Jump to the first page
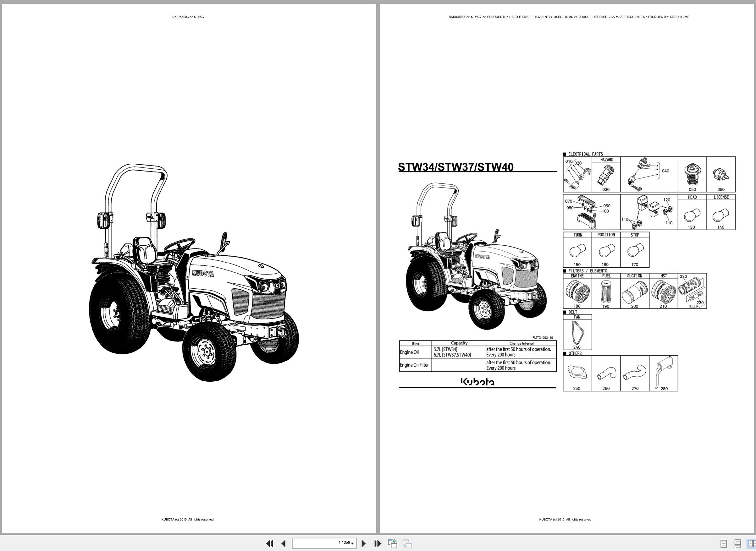The image size is (756, 551). point(270,544)
